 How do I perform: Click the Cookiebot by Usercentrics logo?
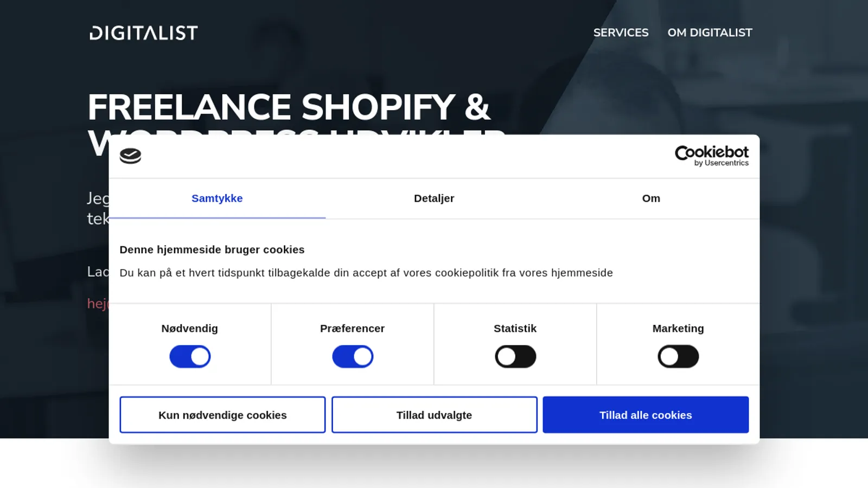coord(712,156)
